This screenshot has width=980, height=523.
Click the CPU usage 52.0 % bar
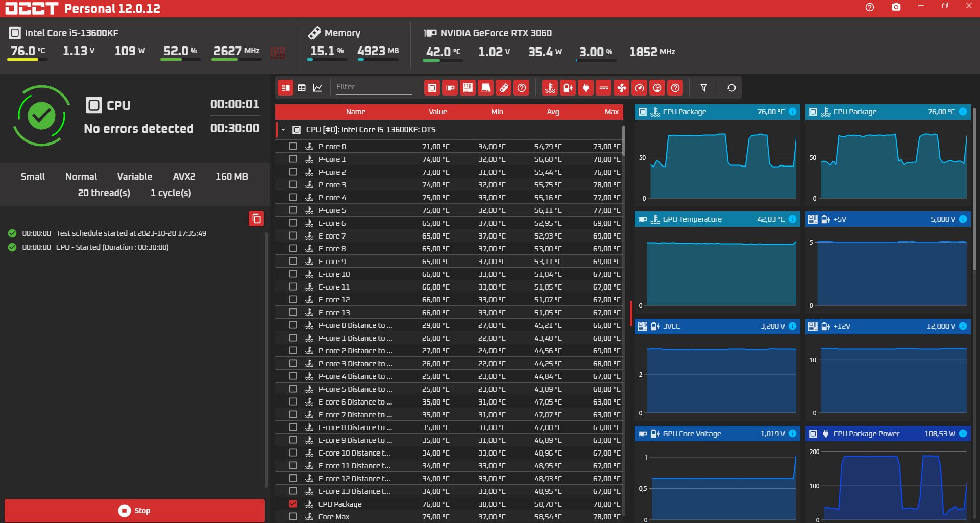[180, 60]
